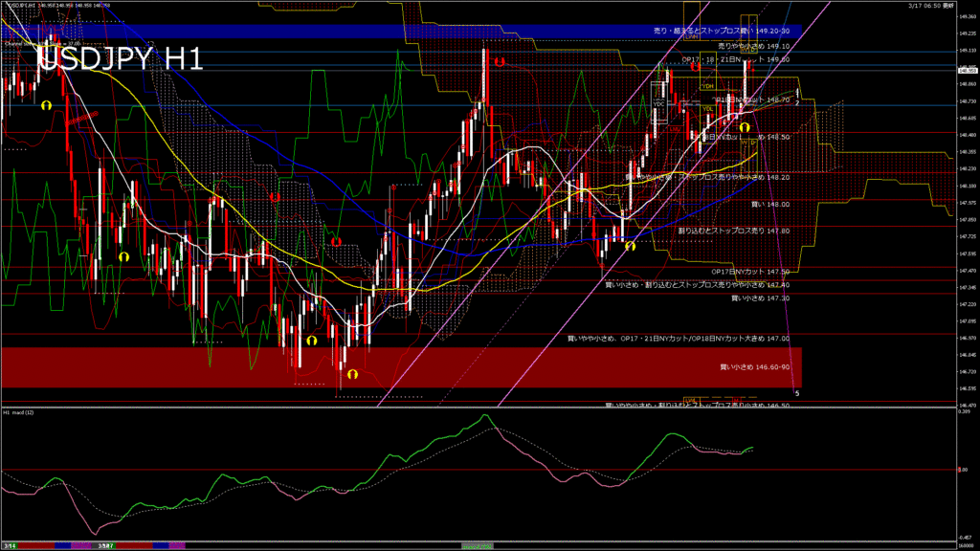Click the wave number 5 label
Viewport: 980px width, 551px height.
tap(796, 393)
